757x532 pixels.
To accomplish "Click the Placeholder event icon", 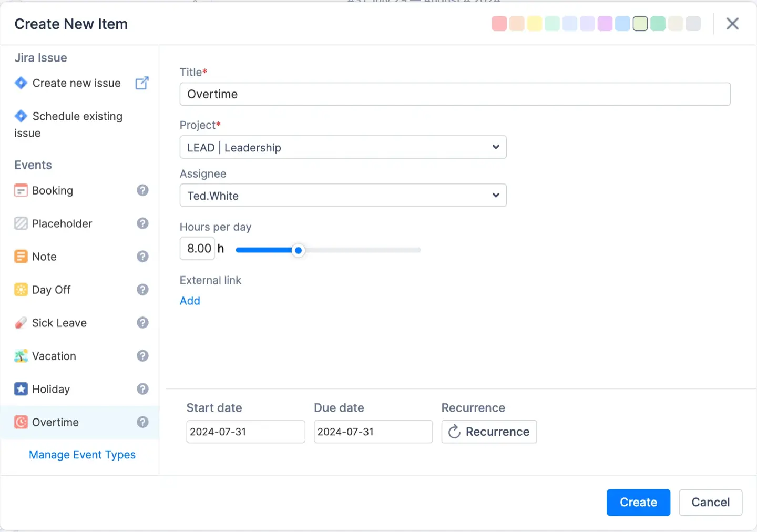I will click(21, 223).
